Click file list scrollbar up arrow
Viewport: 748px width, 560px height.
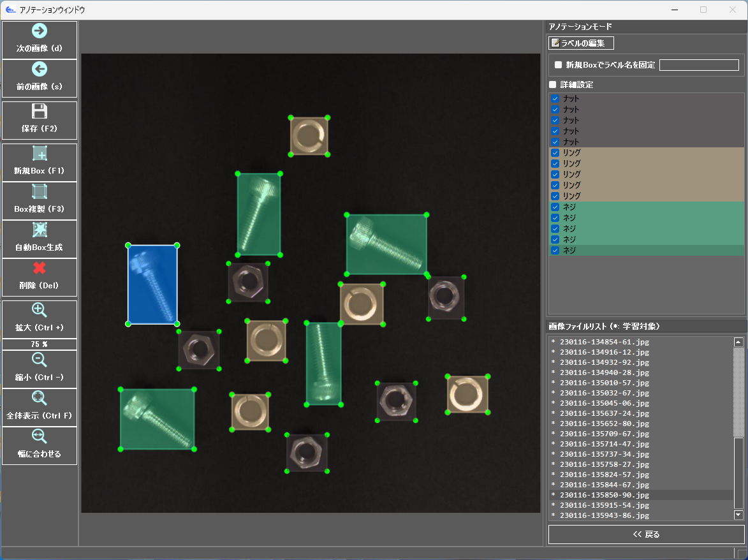click(738, 342)
